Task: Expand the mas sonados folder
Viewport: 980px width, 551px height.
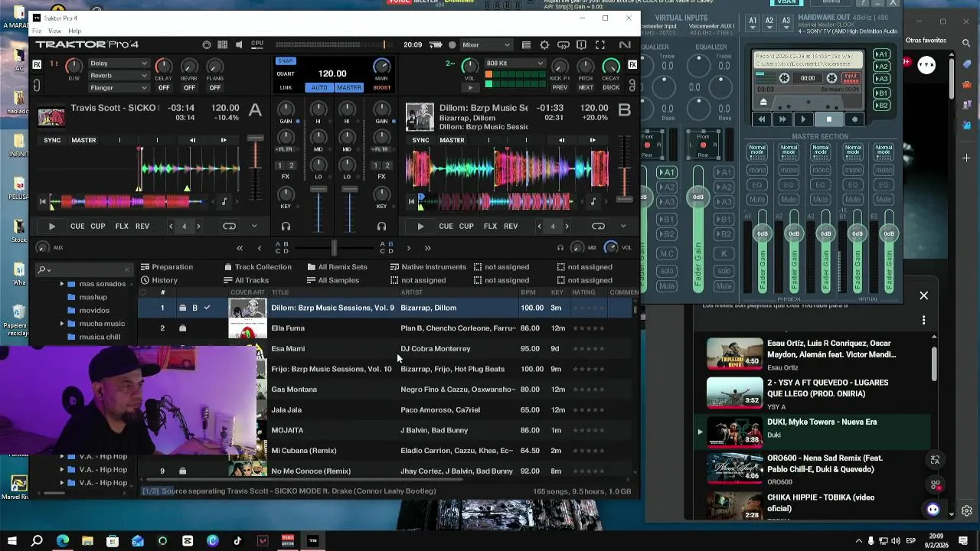Action: click(x=62, y=284)
